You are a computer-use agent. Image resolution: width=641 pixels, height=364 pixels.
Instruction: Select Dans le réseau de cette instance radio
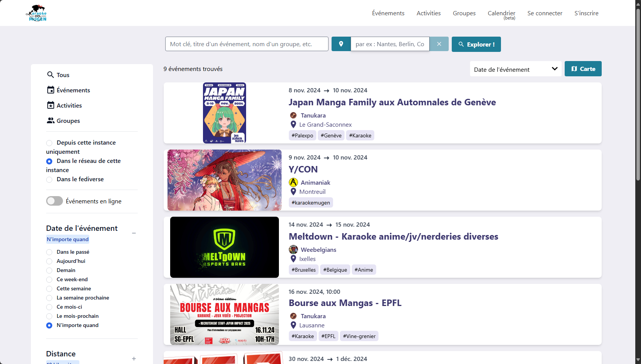(x=49, y=161)
